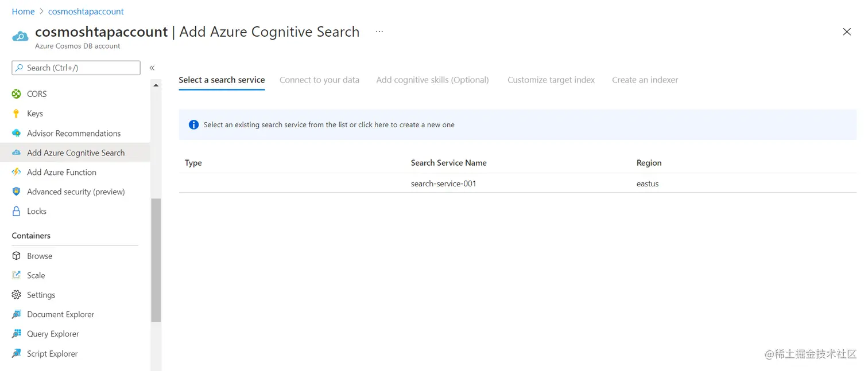Switch to 'Create an indexer' tab

645,80
